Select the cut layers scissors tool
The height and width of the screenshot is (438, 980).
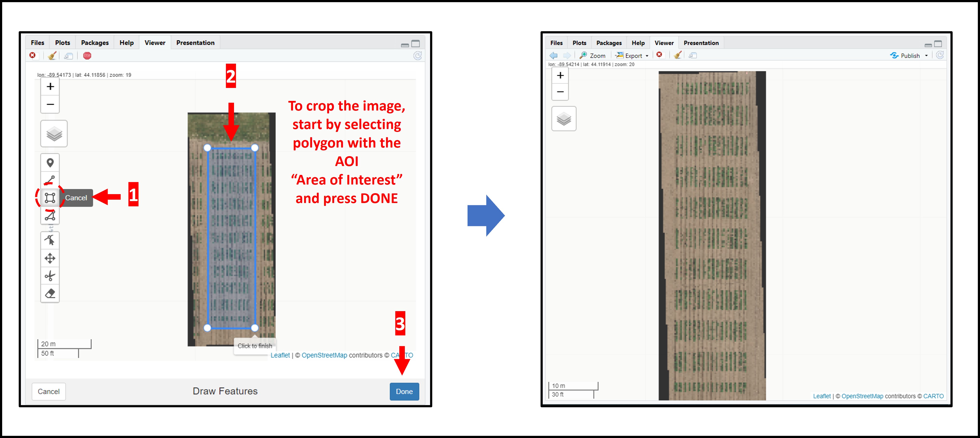[50, 276]
